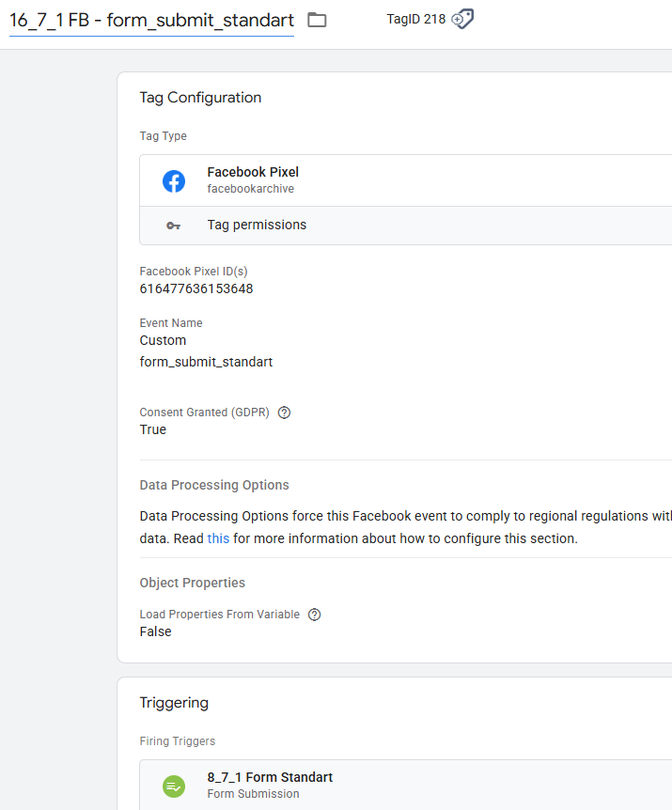Screen dimensions: 672x810
Task: Click the Triggering section heading
Action: point(174,703)
